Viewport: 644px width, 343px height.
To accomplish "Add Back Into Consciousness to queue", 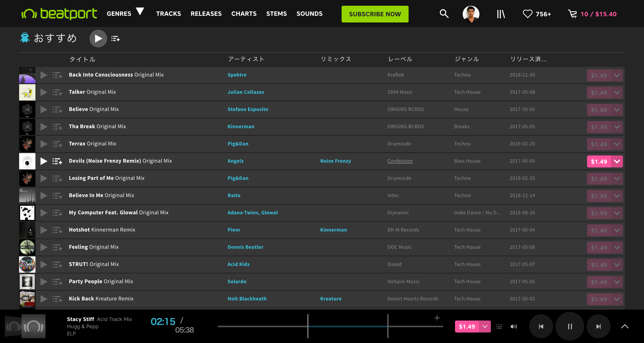I will 57,75.
